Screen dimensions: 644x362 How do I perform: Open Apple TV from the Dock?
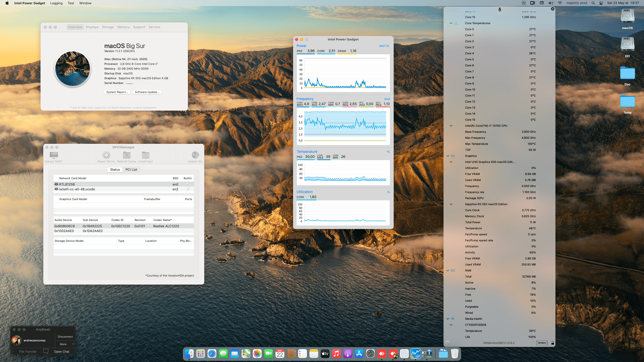[x=325, y=354]
